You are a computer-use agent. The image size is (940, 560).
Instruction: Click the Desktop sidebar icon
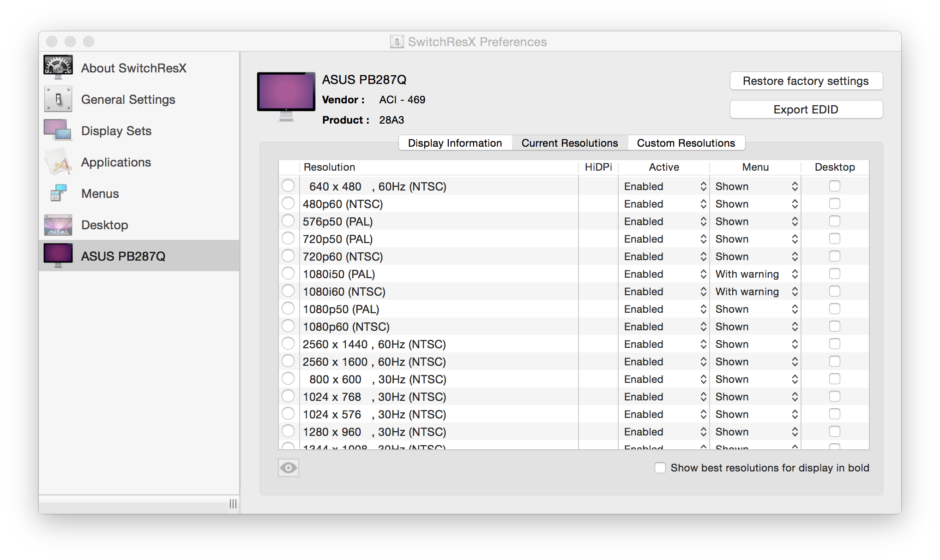click(58, 225)
